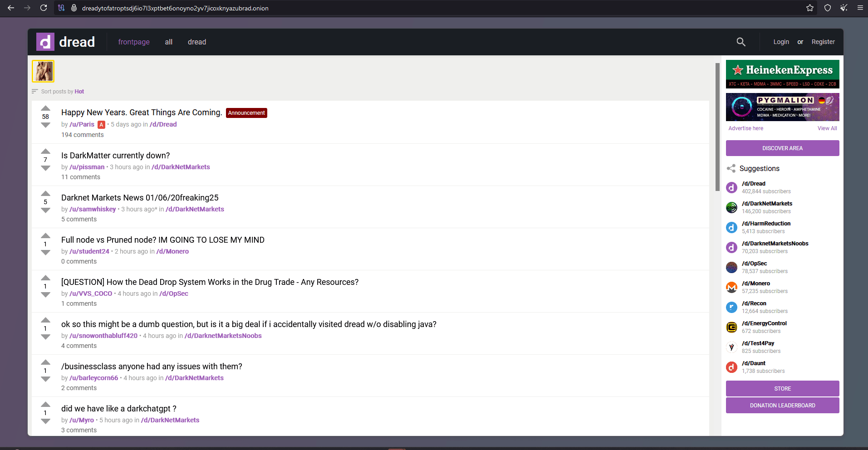Click the /d/Monero community icon

731,287
